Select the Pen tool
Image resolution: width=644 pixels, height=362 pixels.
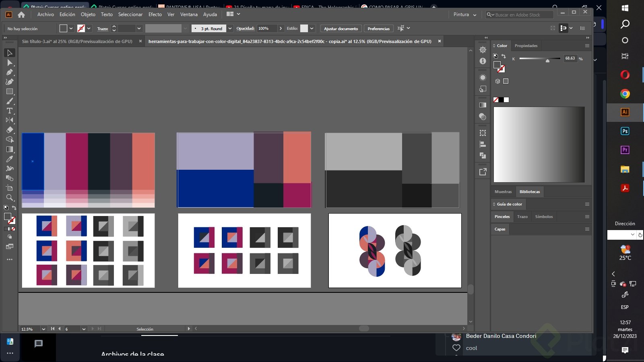point(10,72)
